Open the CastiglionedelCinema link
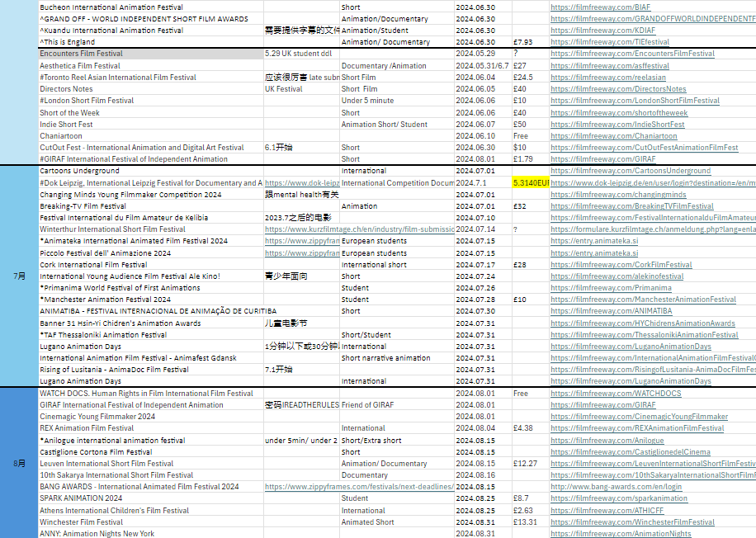This screenshot has width=756, height=538. (631, 452)
